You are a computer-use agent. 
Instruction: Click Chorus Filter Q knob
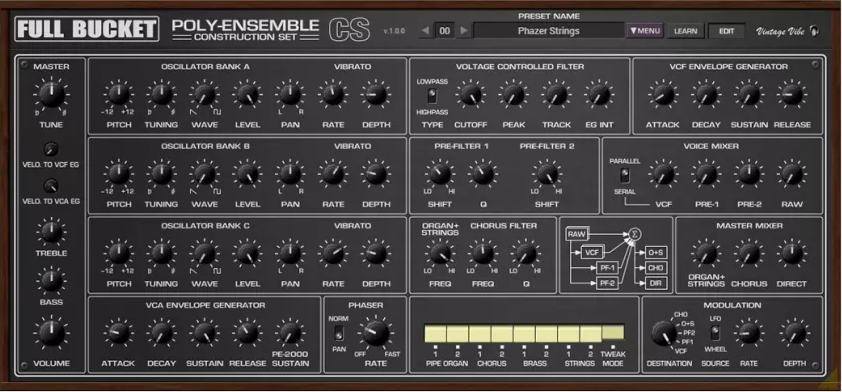526,253
